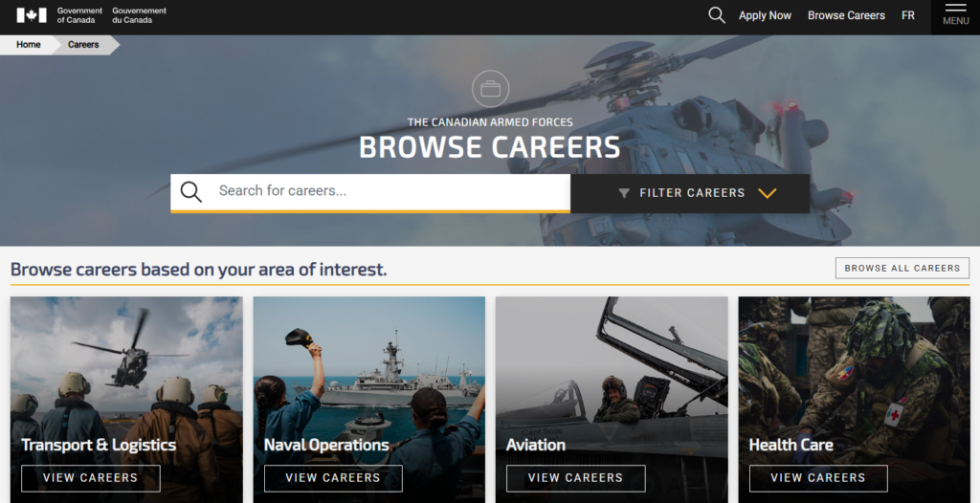Switch language to FR
The height and width of the screenshot is (503, 980).
(x=907, y=15)
